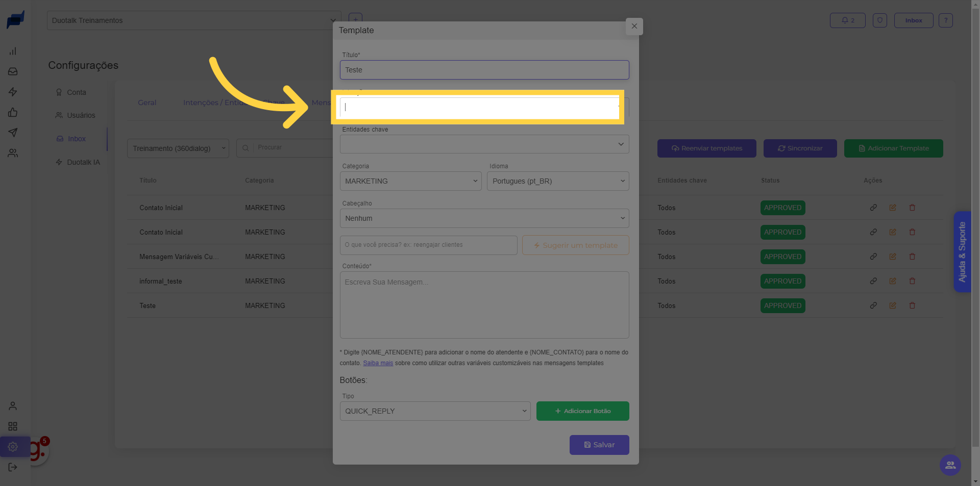Image resolution: width=980 pixels, height=486 pixels.
Task: Click the Salvar button
Action: click(599, 445)
